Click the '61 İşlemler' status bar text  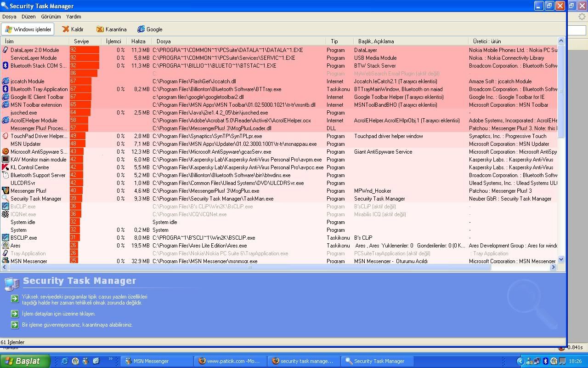12,342
